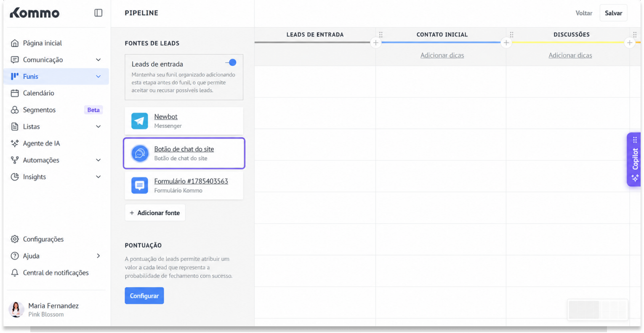
Task: Expand the Automações chevron
Action: (x=98, y=160)
